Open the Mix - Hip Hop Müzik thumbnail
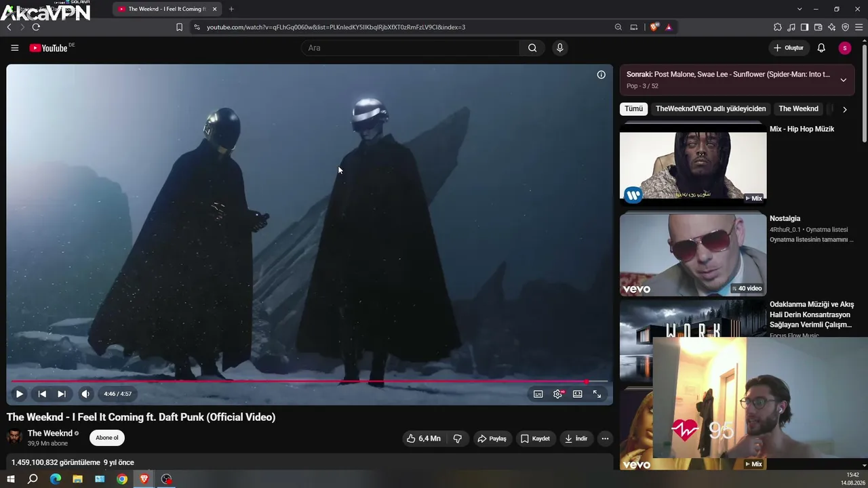The image size is (868, 488). [693, 164]
